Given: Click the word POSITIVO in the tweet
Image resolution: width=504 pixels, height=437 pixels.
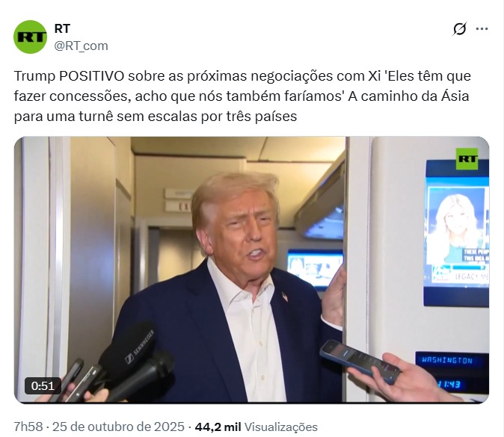Looking at the screenshot, I should click(92, 76).
